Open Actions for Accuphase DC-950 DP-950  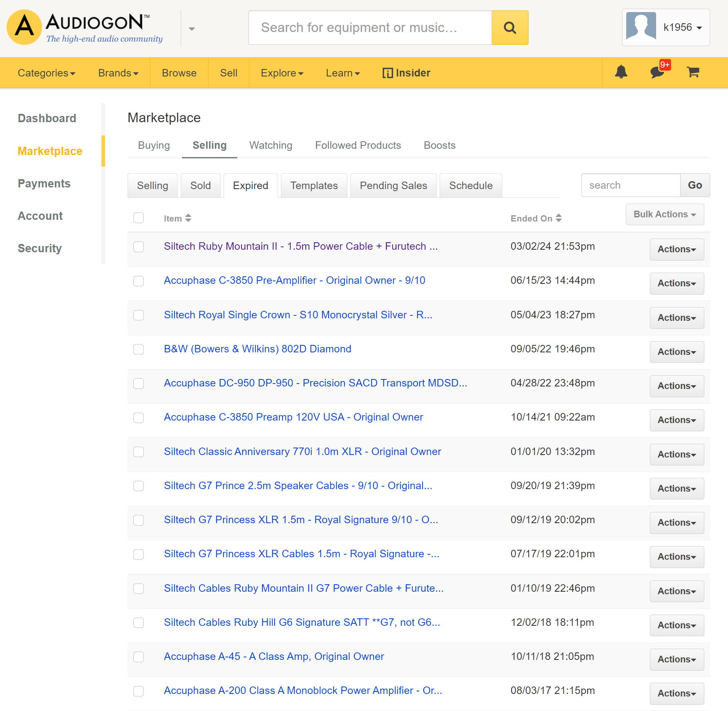point(676,386)
